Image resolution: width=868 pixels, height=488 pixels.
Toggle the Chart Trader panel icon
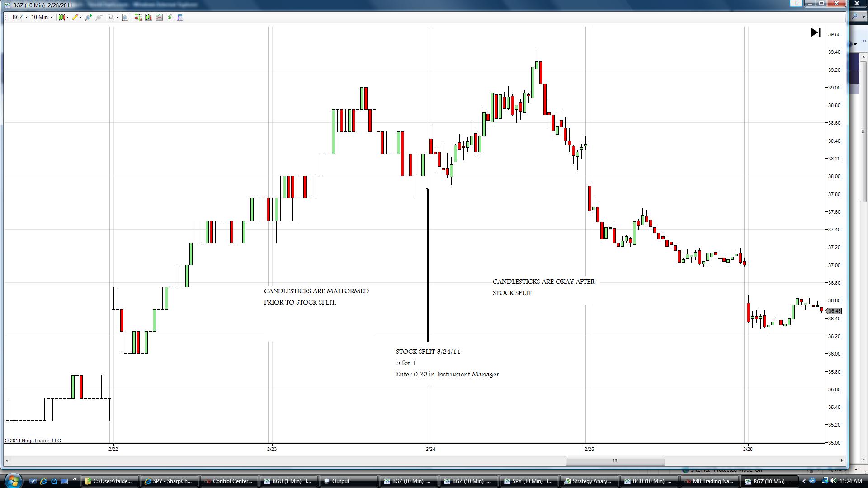click(x=138, y=17)
